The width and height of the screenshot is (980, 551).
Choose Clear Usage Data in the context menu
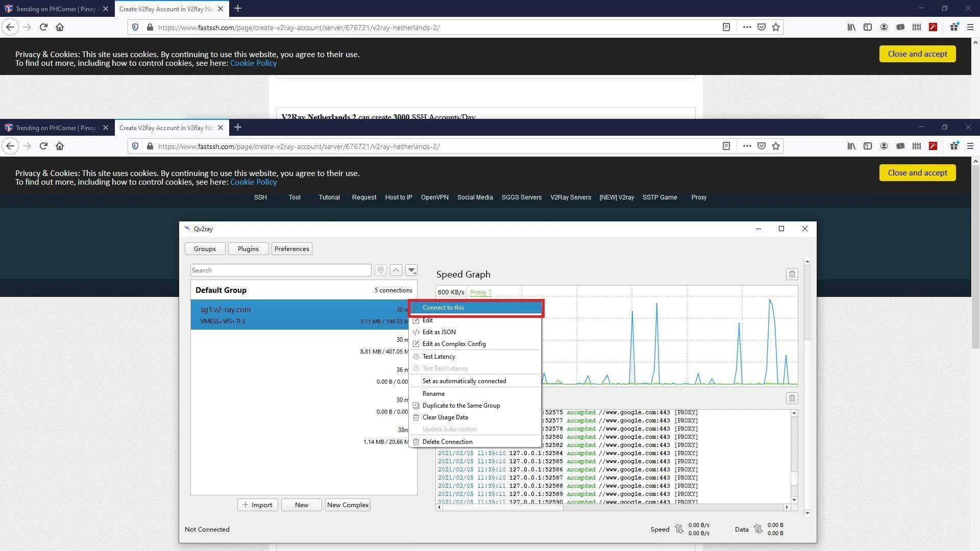pos(475,417)
